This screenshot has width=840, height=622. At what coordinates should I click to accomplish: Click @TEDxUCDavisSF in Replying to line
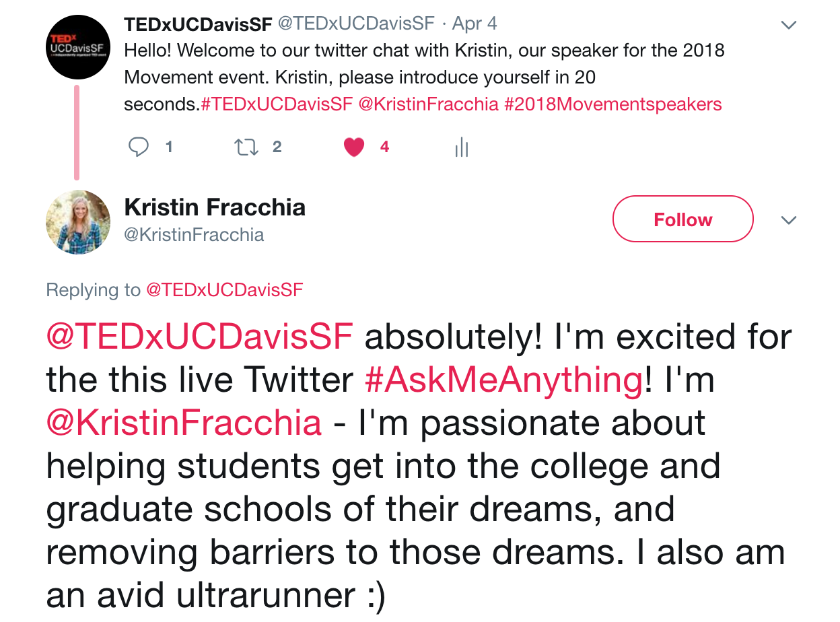tap(225, 290)
